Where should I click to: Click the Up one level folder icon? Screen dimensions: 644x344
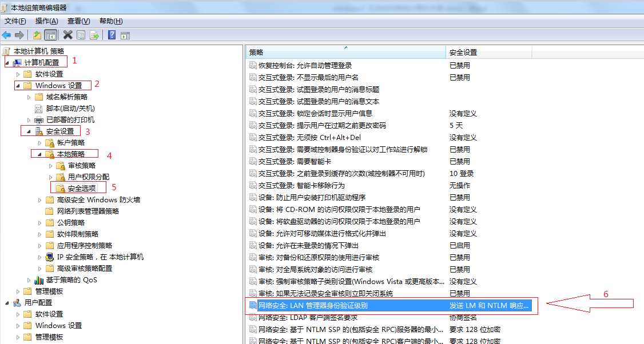(37, 35)
